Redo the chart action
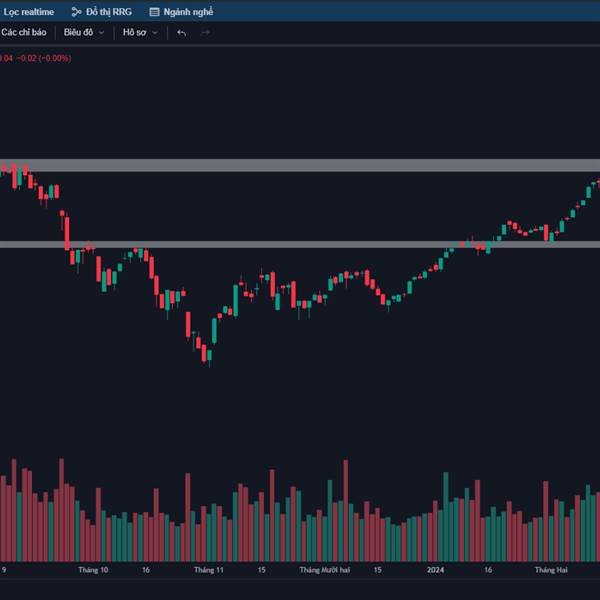 pyautogui.click(x=205, y=33)
